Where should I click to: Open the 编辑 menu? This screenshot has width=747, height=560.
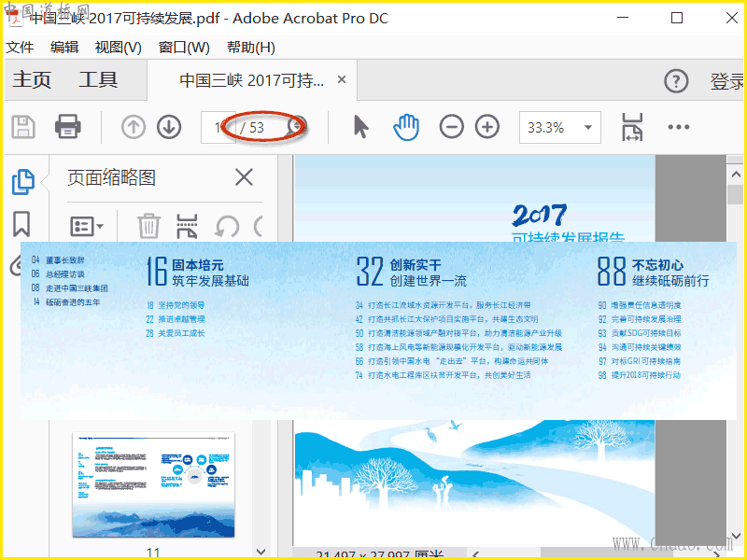click(64, 48)
